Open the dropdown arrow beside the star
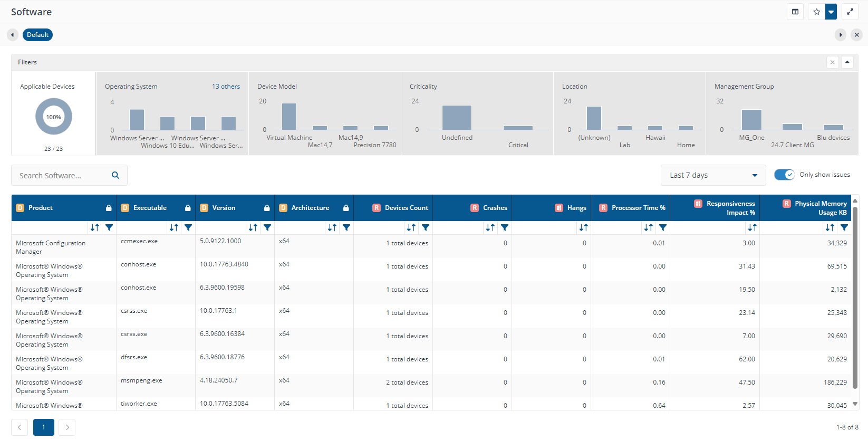 (x=831, y=12)
